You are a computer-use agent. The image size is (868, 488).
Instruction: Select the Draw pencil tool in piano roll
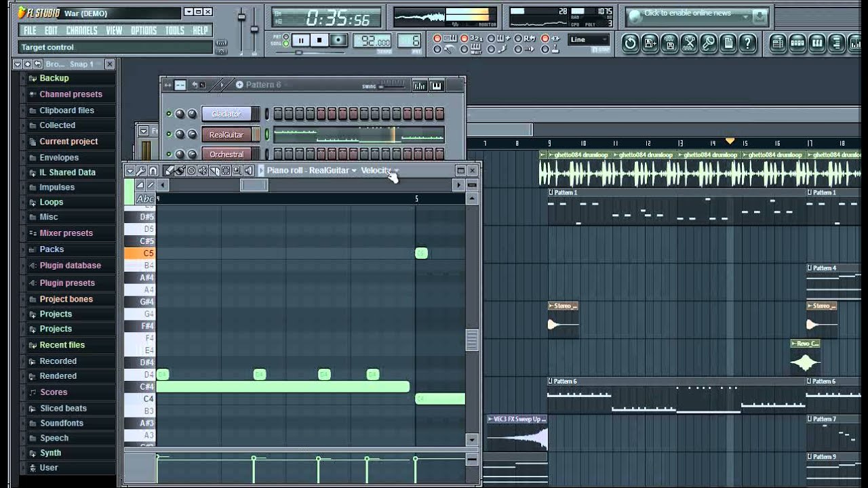pyautogui.click(x=169, y=171)
